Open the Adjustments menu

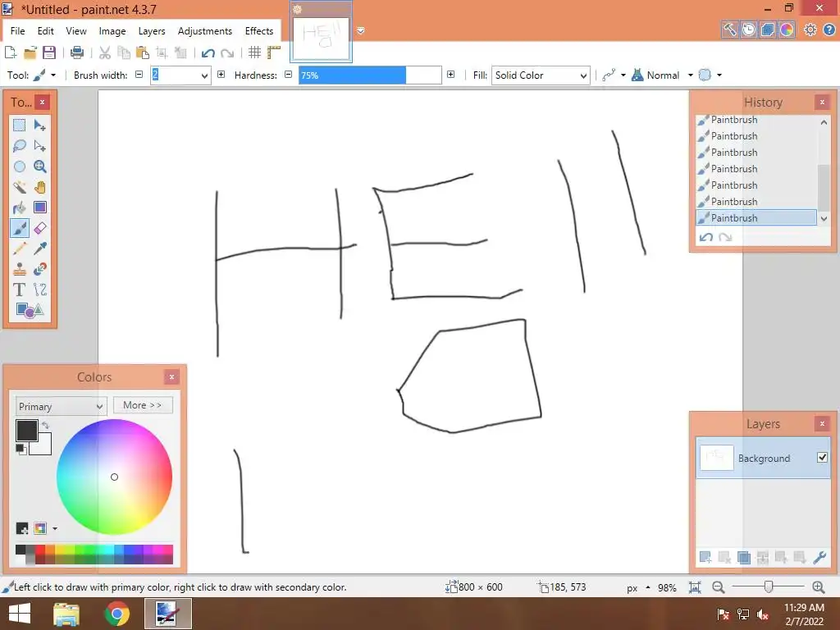click(x=205, y=31)
